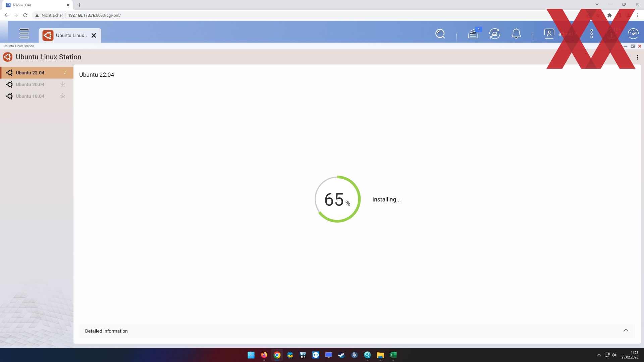The width and height of the screenshot is (644, 362).
Task: Click the 65% installation progress circle
Action: pyautogui.click(x=337, y=199)
